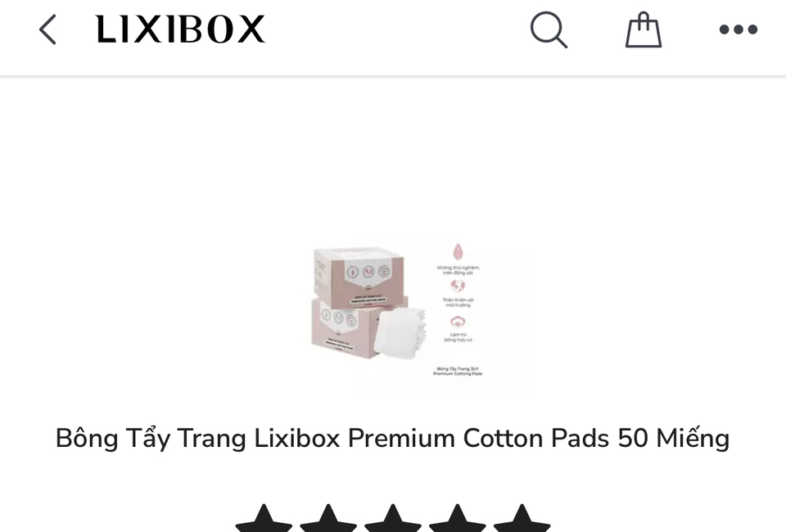Go back using the left chevron
This screenshot has width=786, height=532.
tap(47, 29)
